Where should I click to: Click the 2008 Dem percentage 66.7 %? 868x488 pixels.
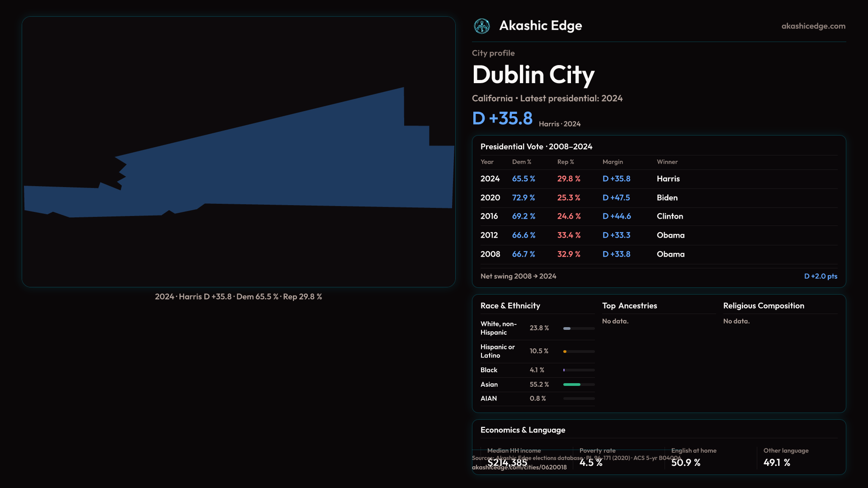pyautogui.click(x=523, y=254)
